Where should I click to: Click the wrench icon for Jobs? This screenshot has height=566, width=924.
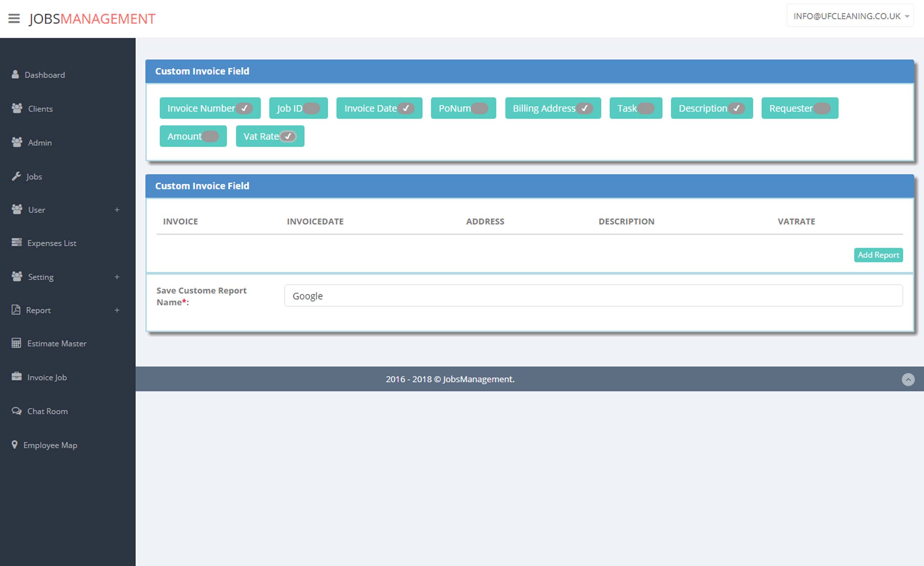[16, 176]
